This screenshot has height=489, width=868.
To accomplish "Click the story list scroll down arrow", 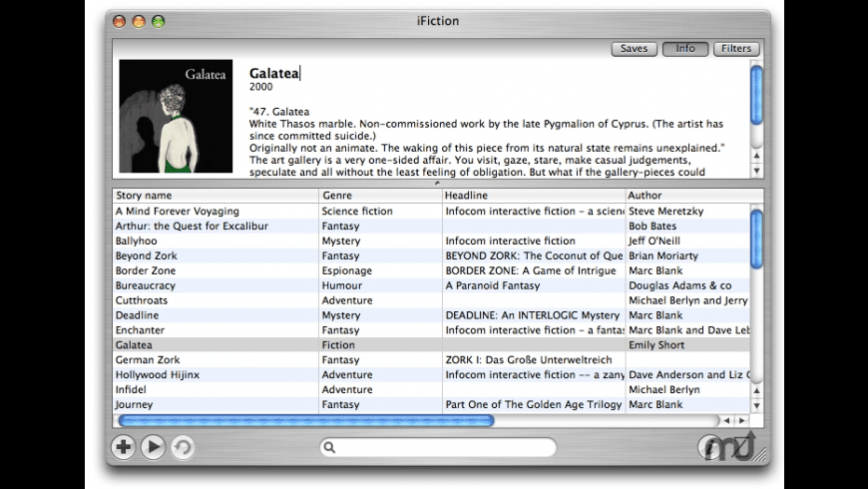I will pyautogui.click(x=756, y=405).
